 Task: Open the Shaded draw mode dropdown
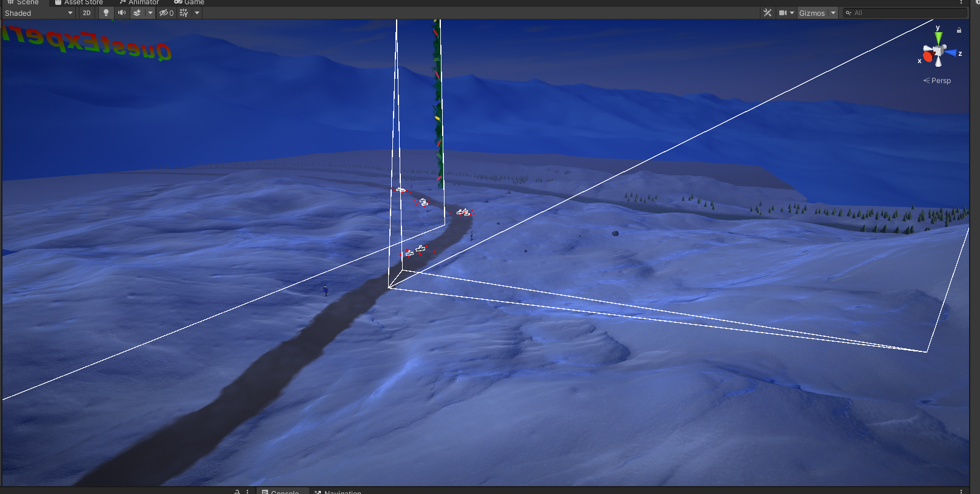click(x=38, y=13)
